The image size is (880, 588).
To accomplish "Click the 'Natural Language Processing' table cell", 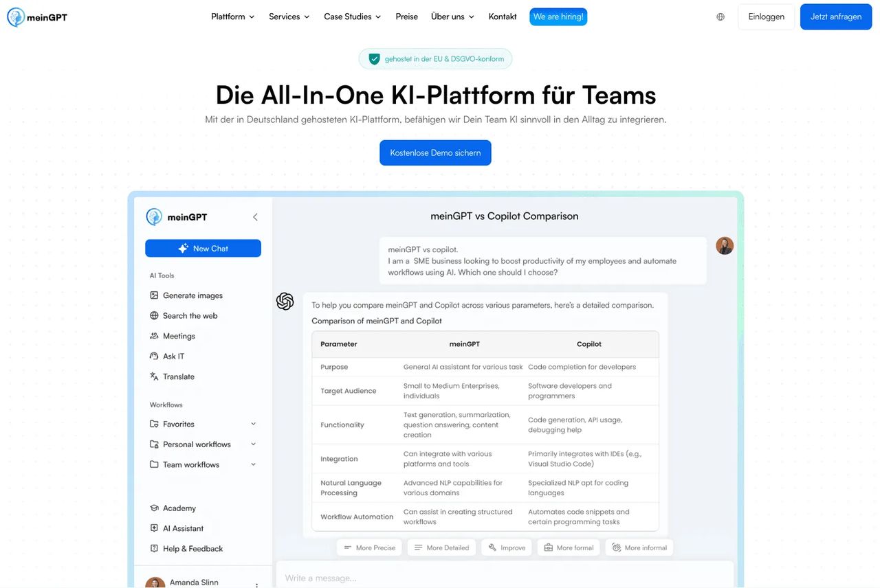I will click(351, 488).
